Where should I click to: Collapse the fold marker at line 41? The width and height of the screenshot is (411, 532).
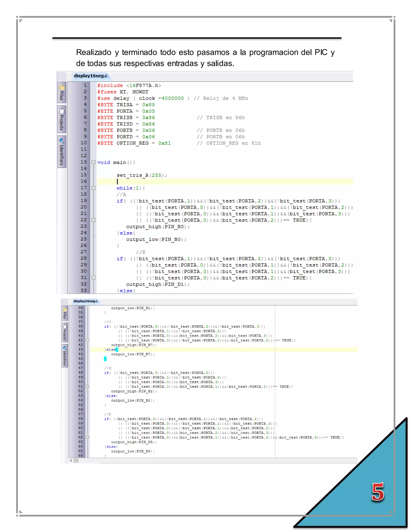click(x=87, y=340)
